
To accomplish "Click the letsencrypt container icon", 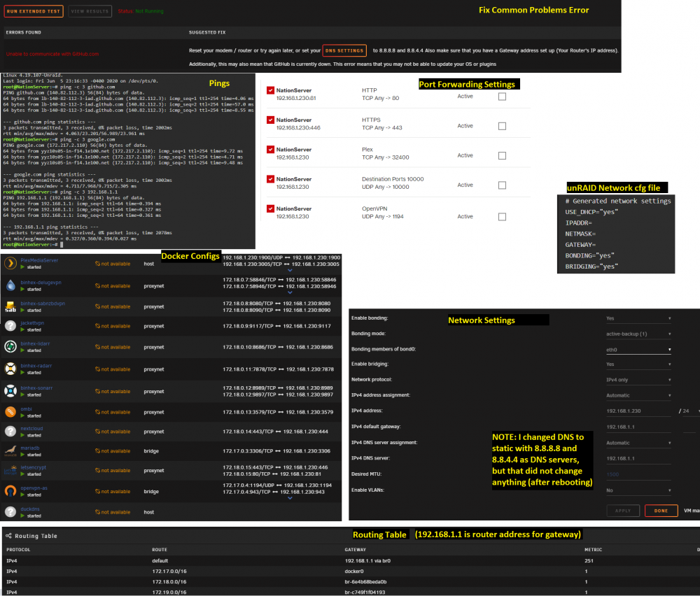I will (10, 470).
